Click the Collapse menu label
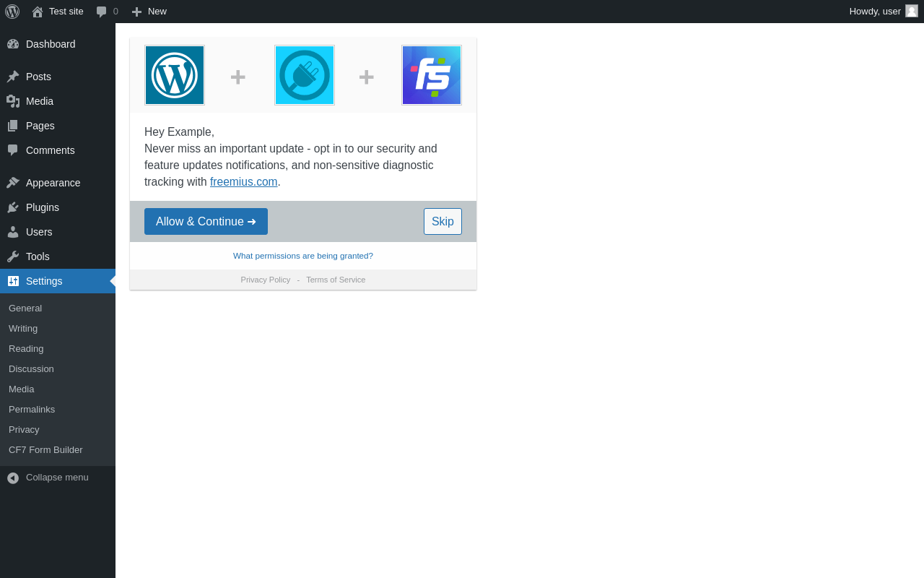Viewport: 924px width, 578px height. tap(57, 477)
